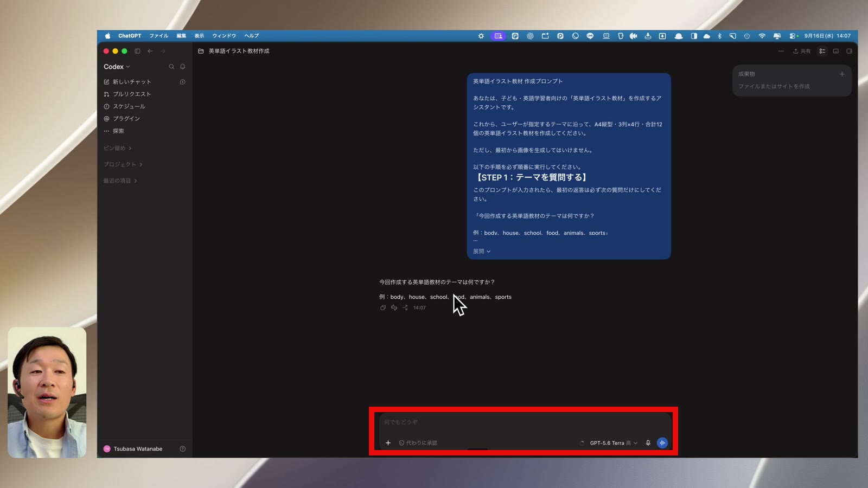
Task: Add an item with the 成果物 plus
Action: point(842,74)
